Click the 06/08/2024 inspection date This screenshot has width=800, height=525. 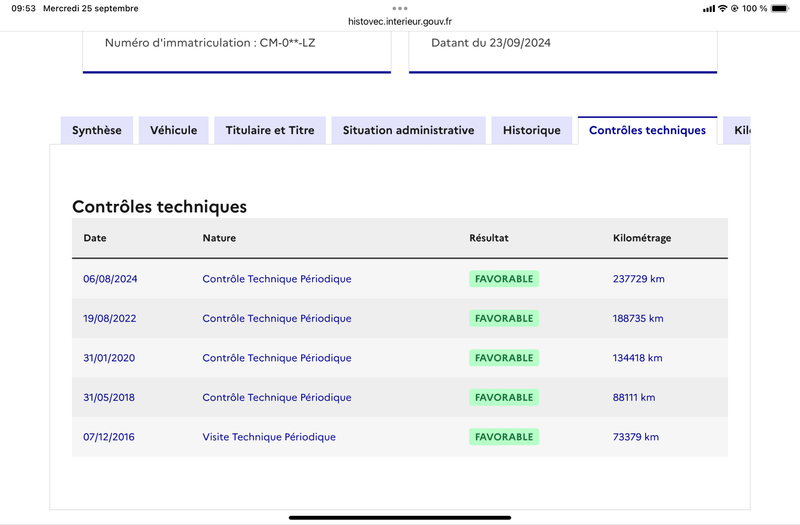pyautogui.click(x=110, y=279)
